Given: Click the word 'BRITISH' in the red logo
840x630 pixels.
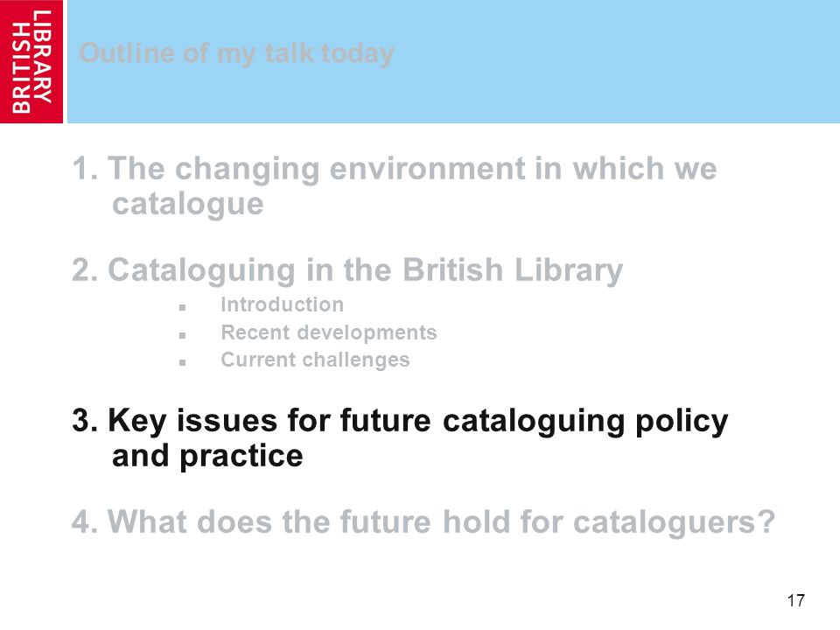Looking at the screenshot, I should coord(21,68).
